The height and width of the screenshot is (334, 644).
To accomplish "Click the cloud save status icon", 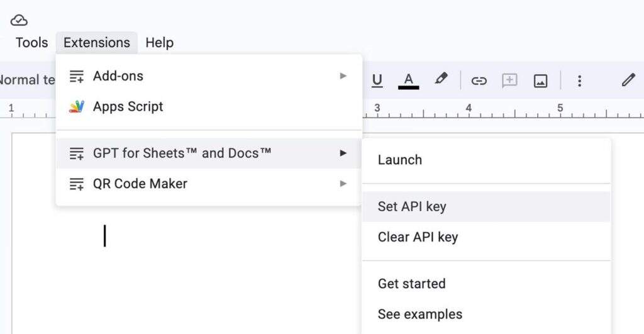I will pyautogui.click(x=19, y=20).
